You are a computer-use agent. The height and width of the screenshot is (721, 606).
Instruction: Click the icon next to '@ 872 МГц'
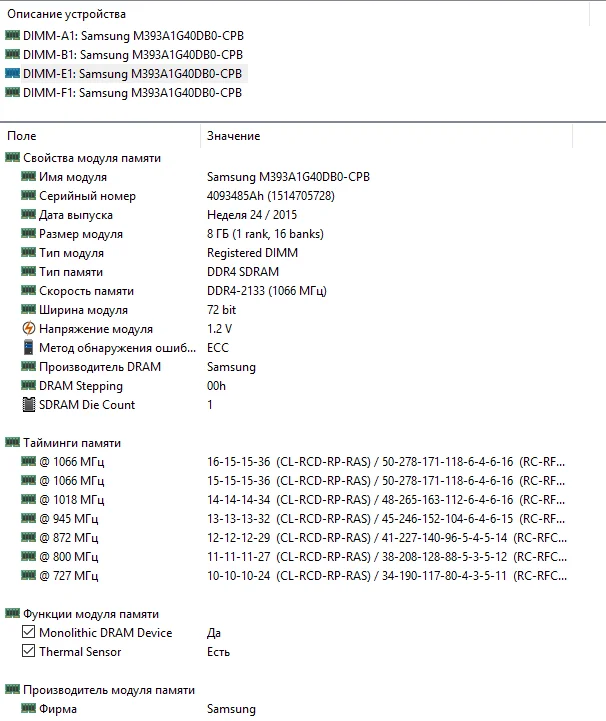click(29, 537)
